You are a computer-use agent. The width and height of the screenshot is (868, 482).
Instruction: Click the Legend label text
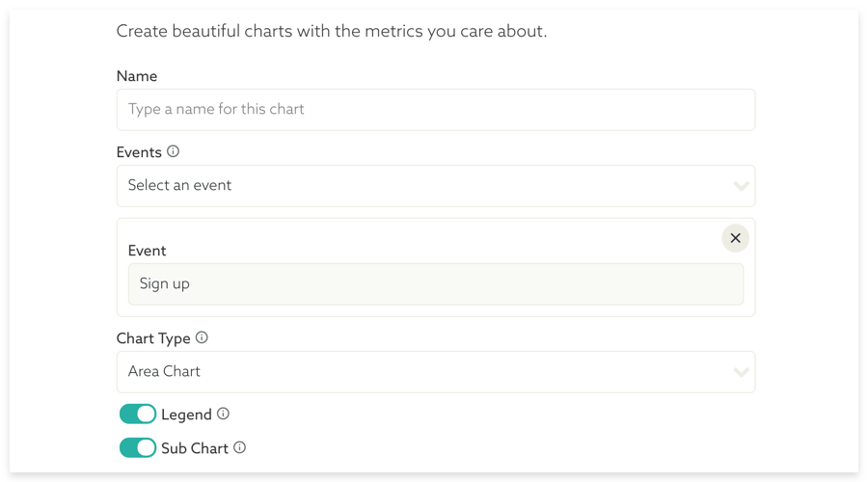[x=186, y=415]
